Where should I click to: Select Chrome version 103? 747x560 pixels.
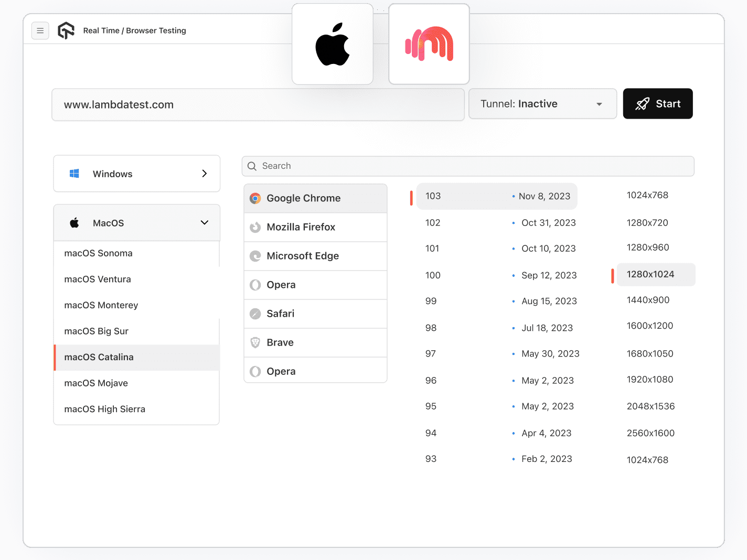click(496, 196)
